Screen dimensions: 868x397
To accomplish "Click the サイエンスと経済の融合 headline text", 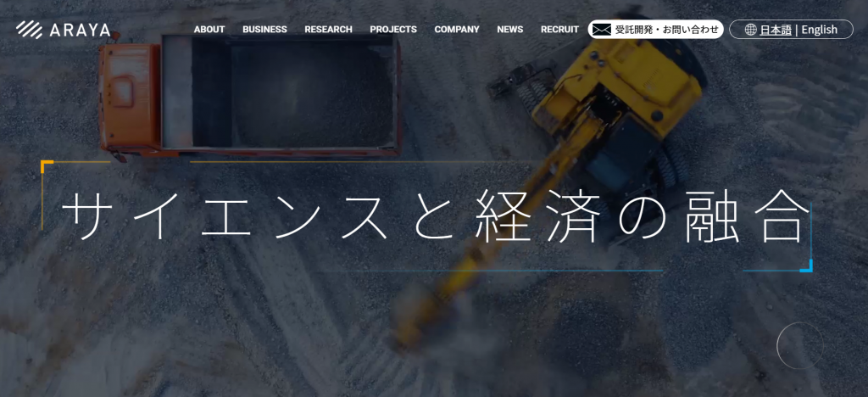I will point(431,216).
